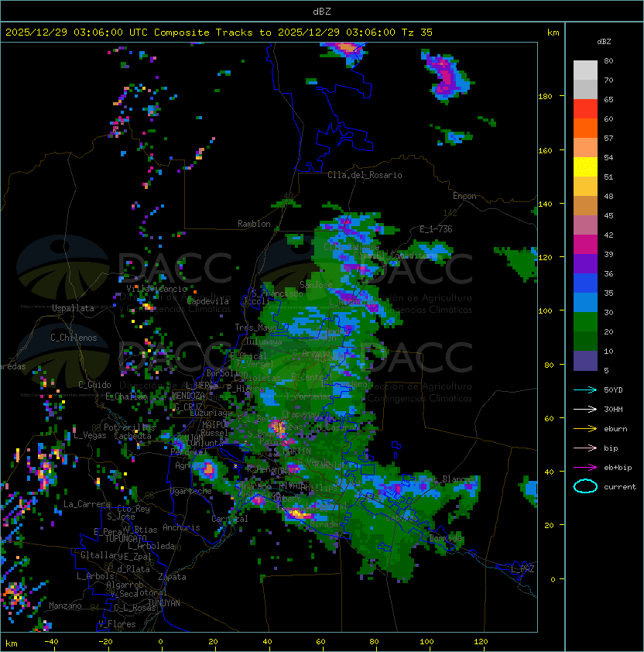The image size is (644, 652).
Task: Click the purple 36–39 dBZ swatch
Action: point(585,263)
